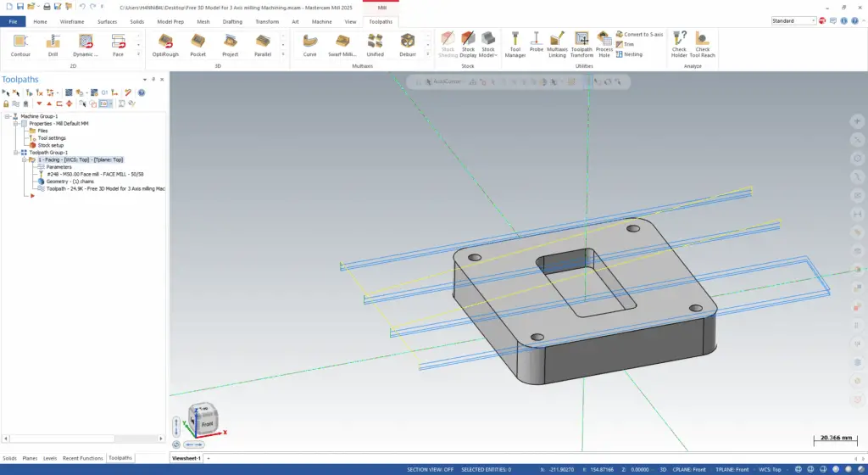868x475 pixels.
Task: Open the Transform ribbon tab
Action: tap(267, 21)
